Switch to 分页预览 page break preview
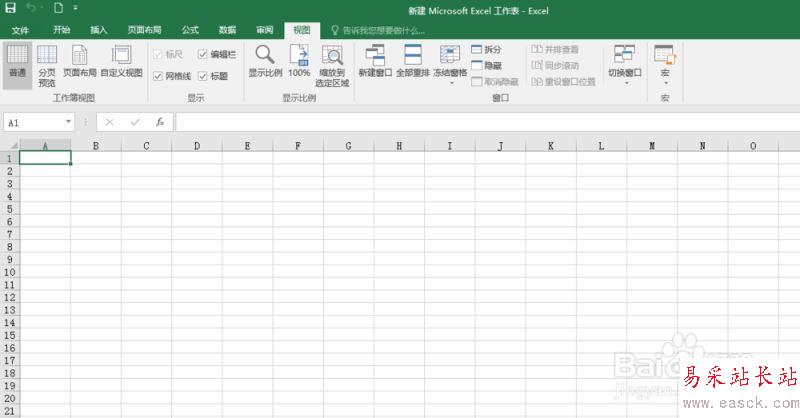800x418 pixels. 47,65
